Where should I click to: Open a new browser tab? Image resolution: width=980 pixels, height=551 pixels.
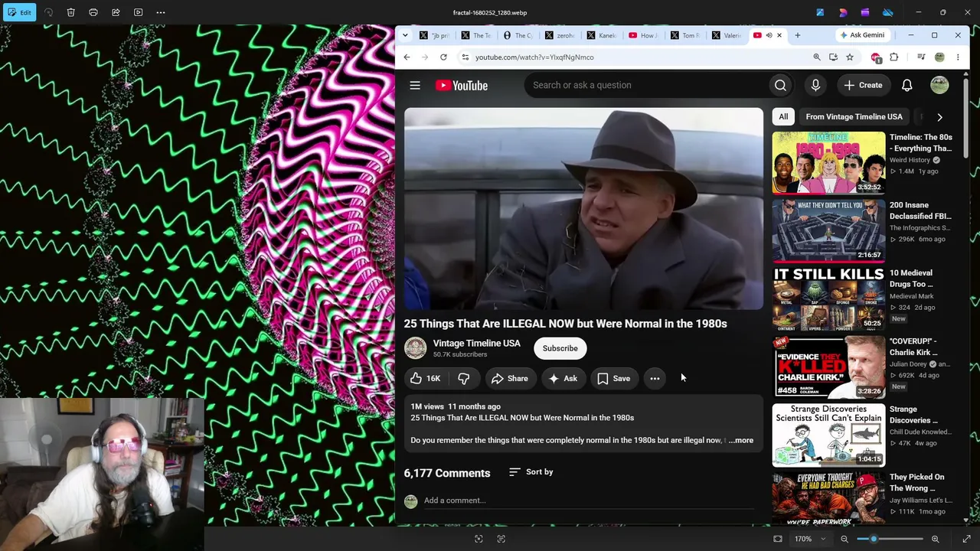(797, 35)
